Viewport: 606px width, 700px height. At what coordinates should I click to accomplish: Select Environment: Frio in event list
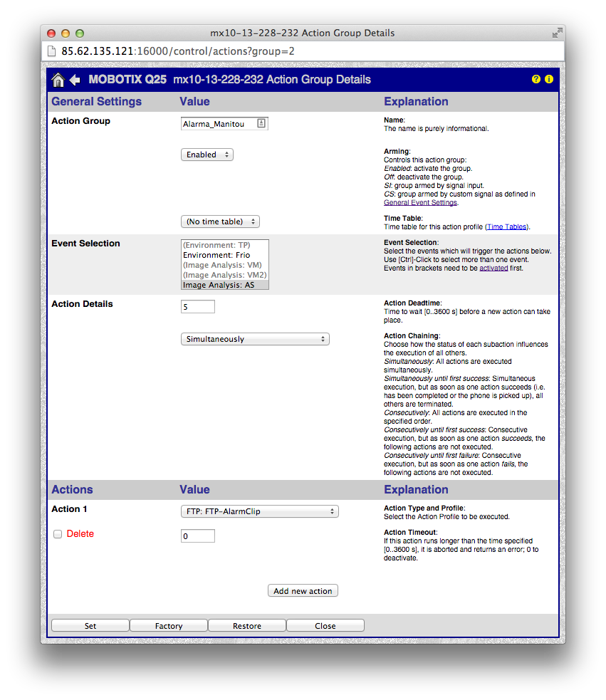coord(216,255)
